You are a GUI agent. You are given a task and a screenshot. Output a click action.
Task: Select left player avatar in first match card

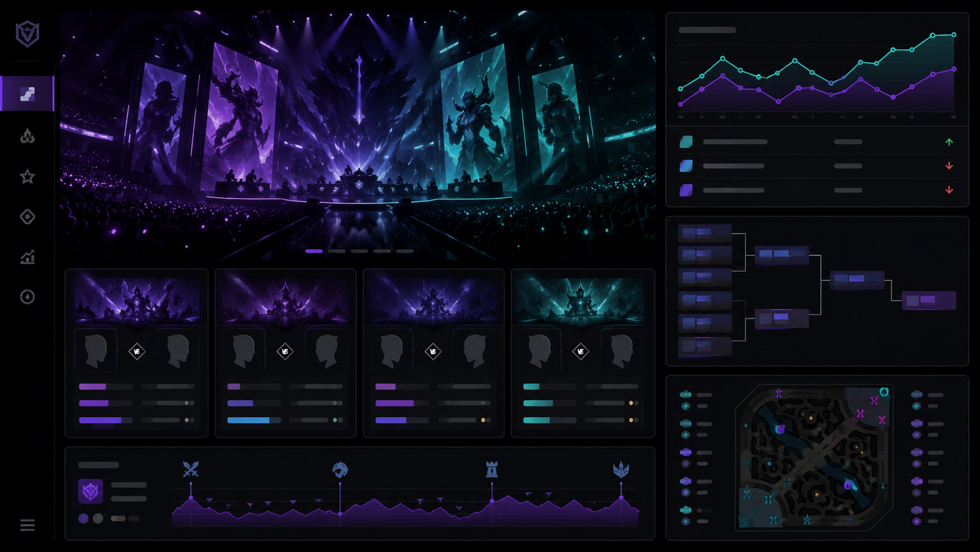click(96, 351)
